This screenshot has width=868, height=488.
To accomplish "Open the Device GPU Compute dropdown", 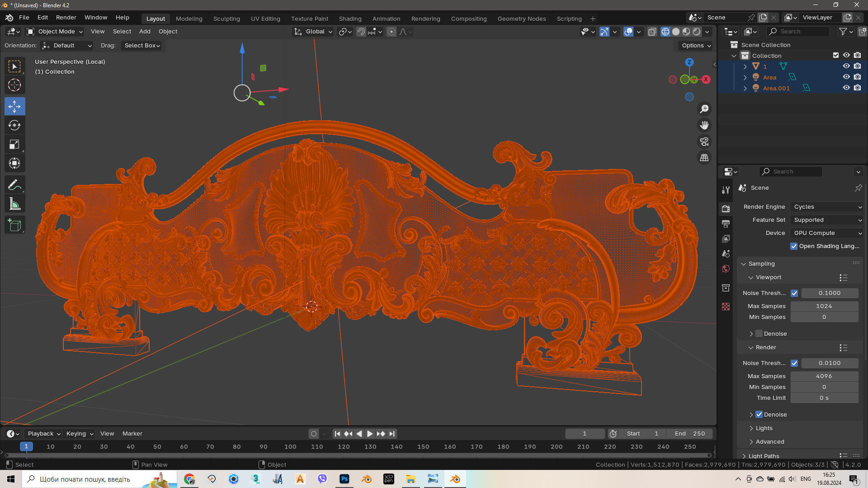I will (827, 233).
